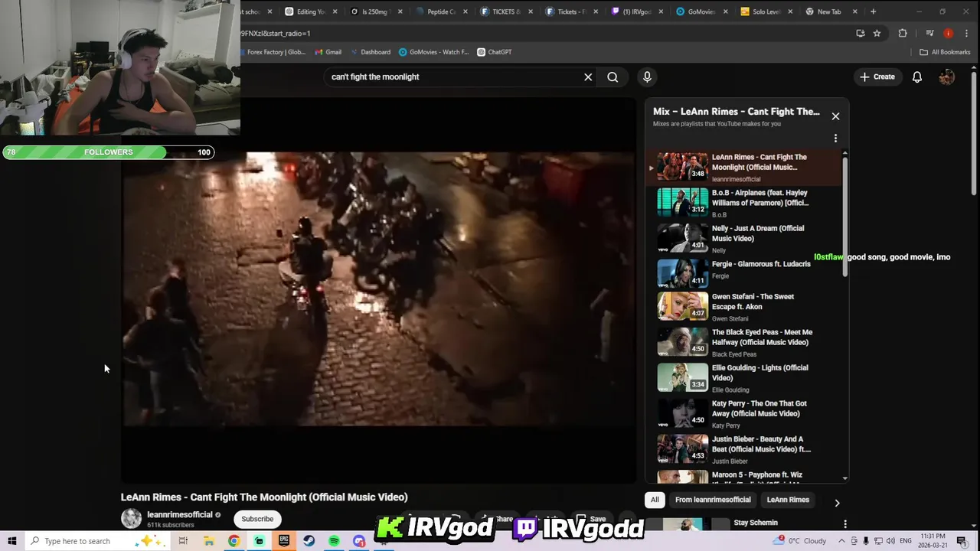The height and width of the screenshot is (551, 980).
Task: Clear the YouTube search box text
Action: (588, 77)
